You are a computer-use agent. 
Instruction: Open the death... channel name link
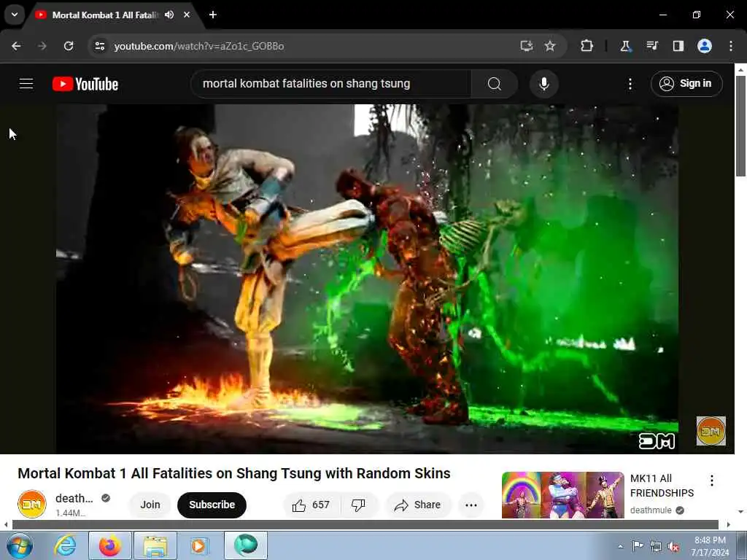click(74, 499)
